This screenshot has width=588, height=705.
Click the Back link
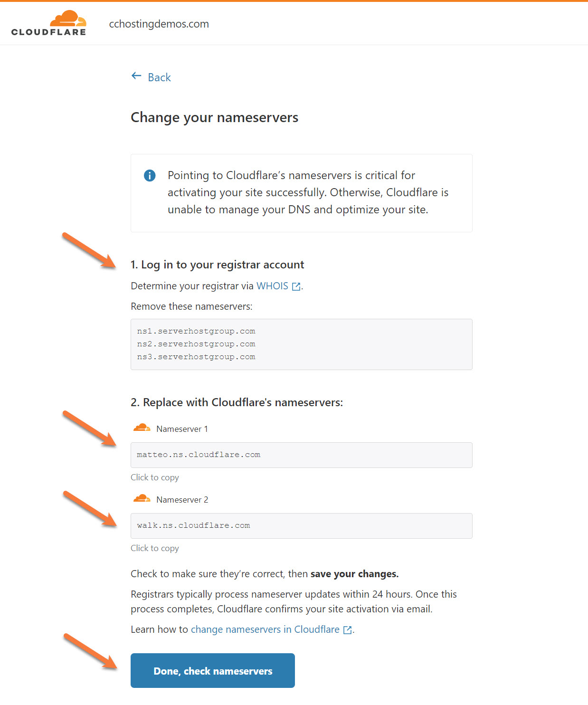coord(159,77)
